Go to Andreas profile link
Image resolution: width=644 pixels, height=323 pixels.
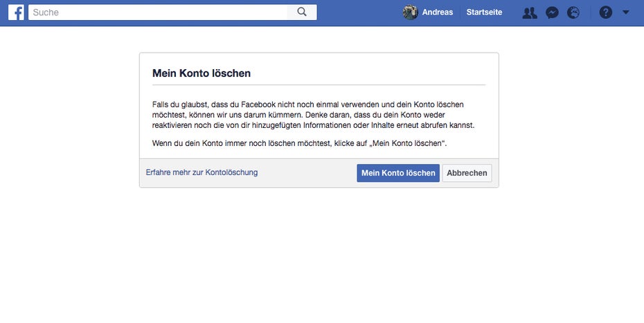point(438,12)
